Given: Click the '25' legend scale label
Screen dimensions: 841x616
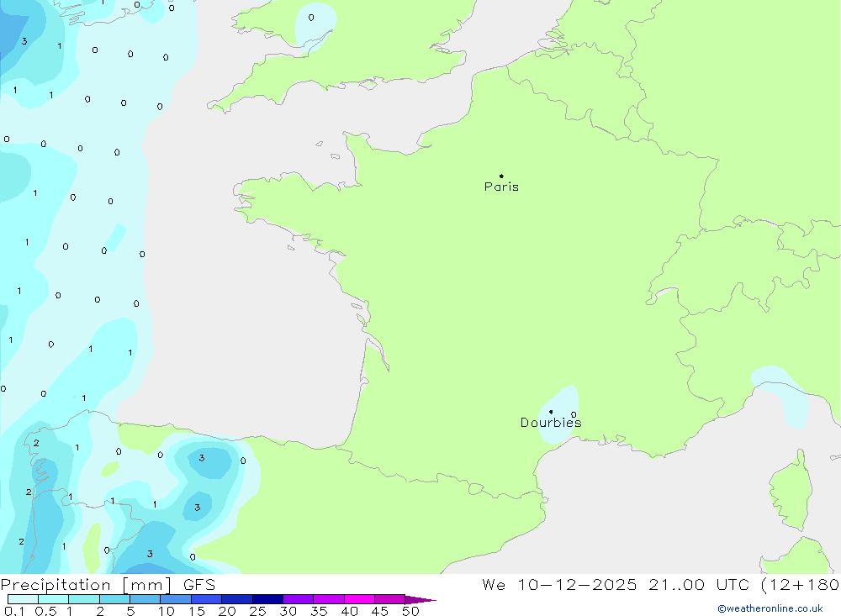Looking at the screenshot, I should 257,611.
